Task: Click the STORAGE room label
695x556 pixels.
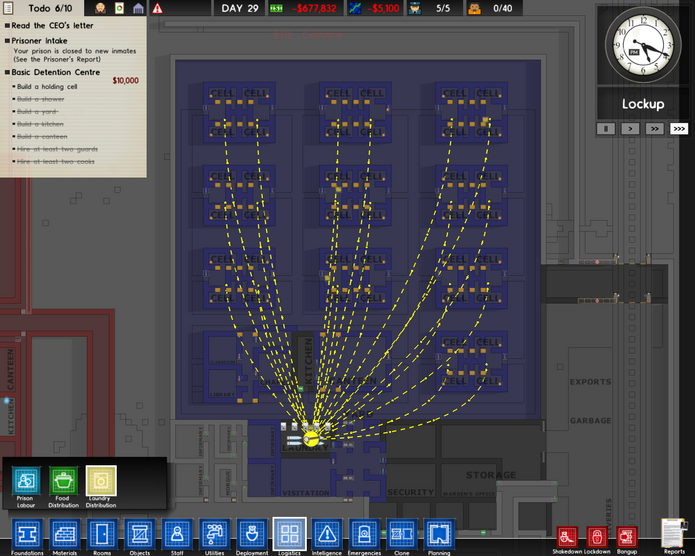Action: click(x=491, y=475)
